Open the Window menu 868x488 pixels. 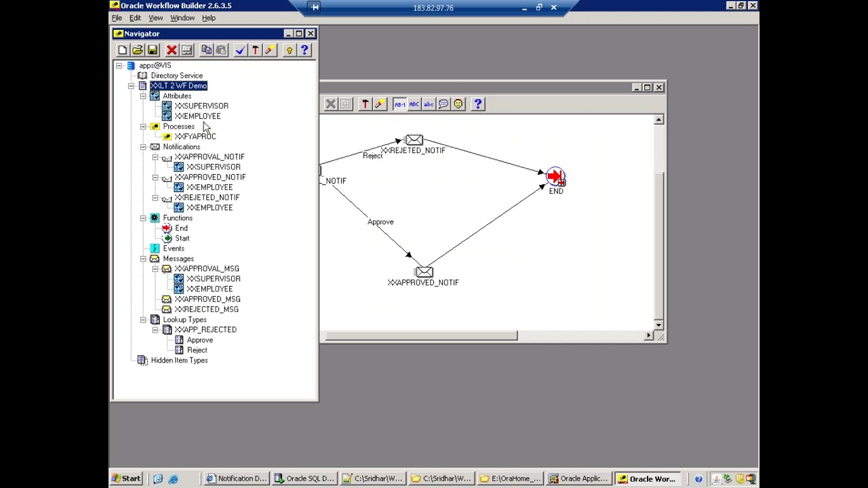point(182,18)
